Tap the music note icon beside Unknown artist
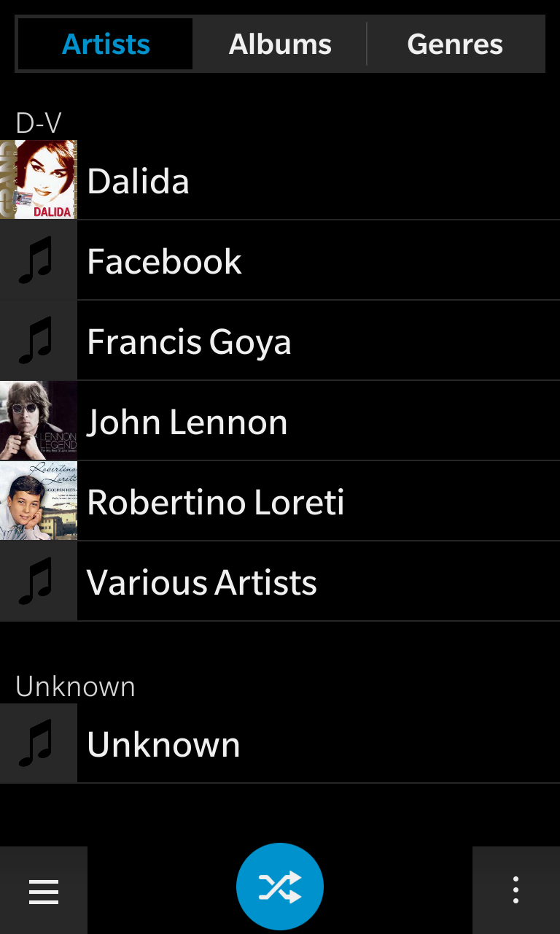Viewport: 560px width, 934px height. pos(38,744)
